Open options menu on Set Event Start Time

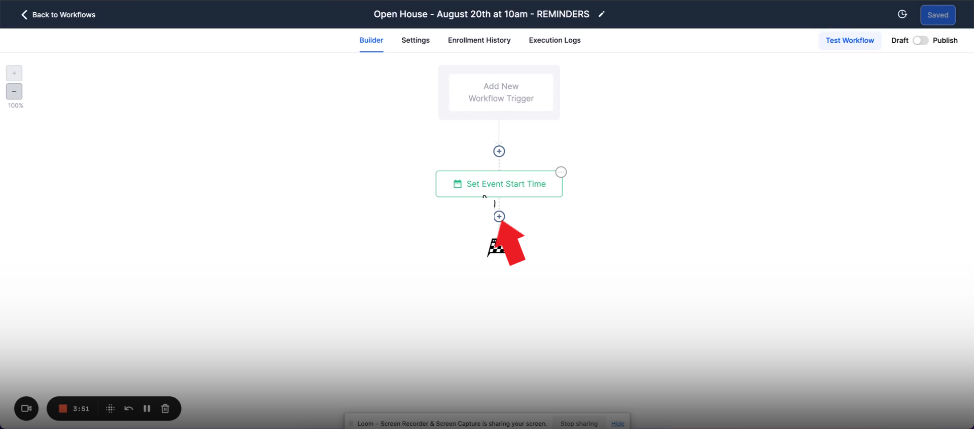pos(561,172)
